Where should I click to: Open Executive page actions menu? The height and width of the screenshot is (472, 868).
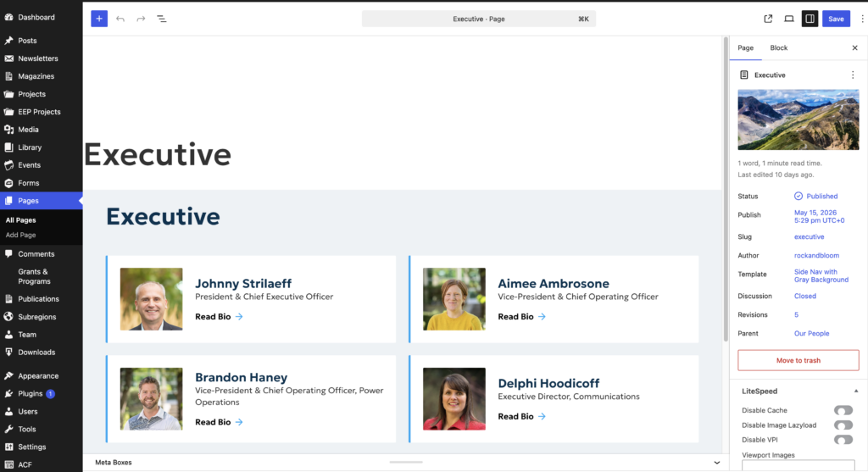(x=853, y=75)
